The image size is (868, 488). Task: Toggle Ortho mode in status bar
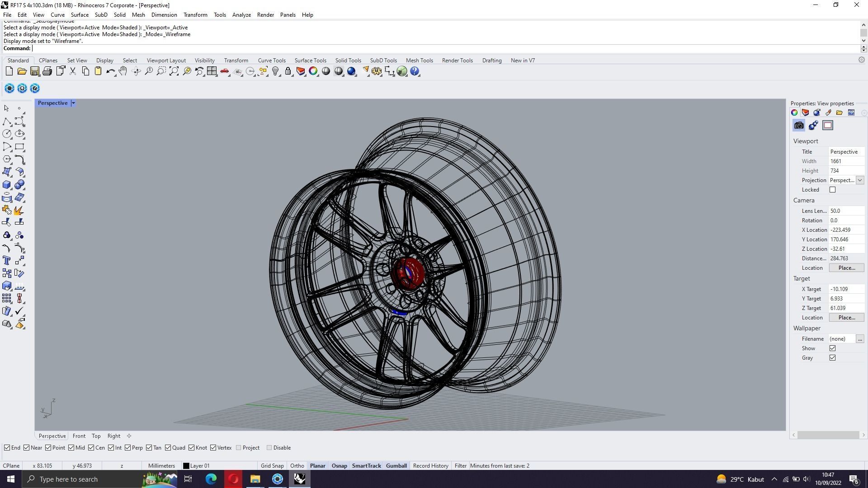(297, 466)
